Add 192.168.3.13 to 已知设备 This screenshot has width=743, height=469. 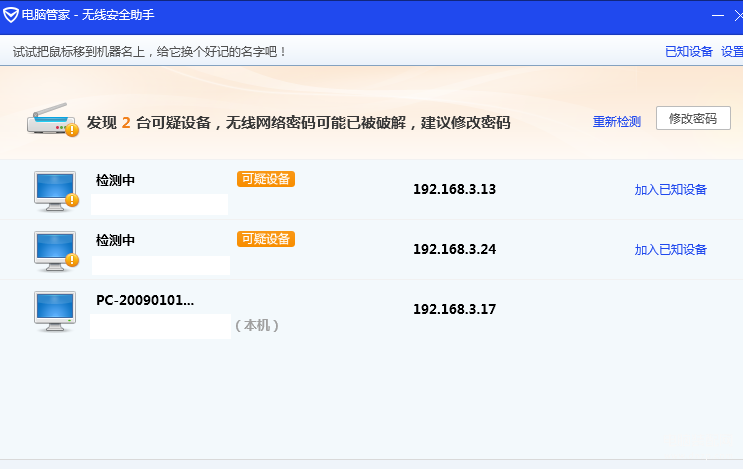(671, 189)
